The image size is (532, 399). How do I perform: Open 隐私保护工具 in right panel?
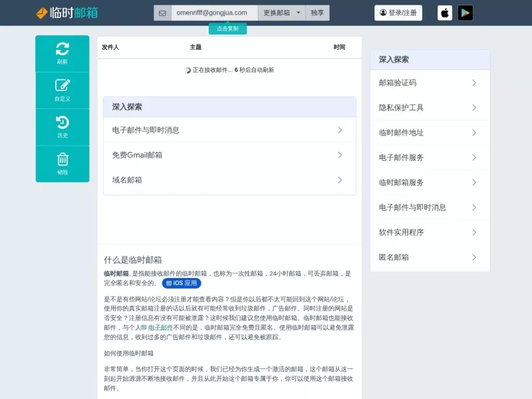(430, 108)
